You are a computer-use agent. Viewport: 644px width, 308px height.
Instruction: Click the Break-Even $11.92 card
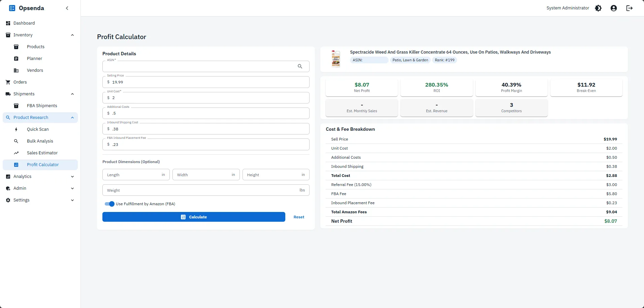coord(586,88)
